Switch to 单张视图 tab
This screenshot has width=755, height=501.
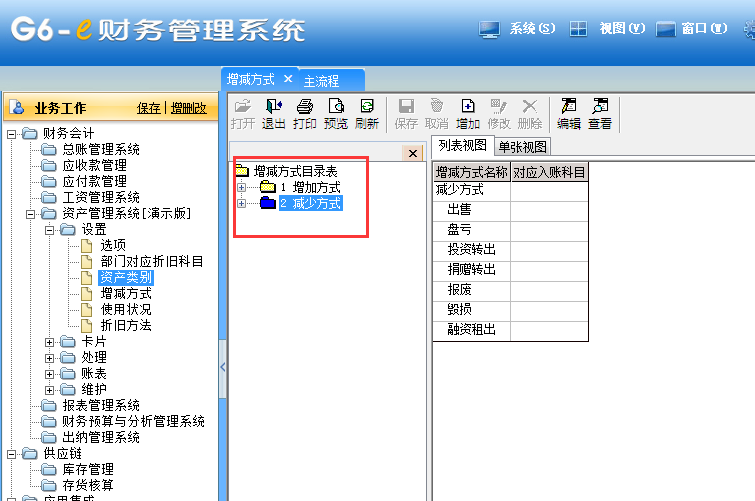point(522,146)
